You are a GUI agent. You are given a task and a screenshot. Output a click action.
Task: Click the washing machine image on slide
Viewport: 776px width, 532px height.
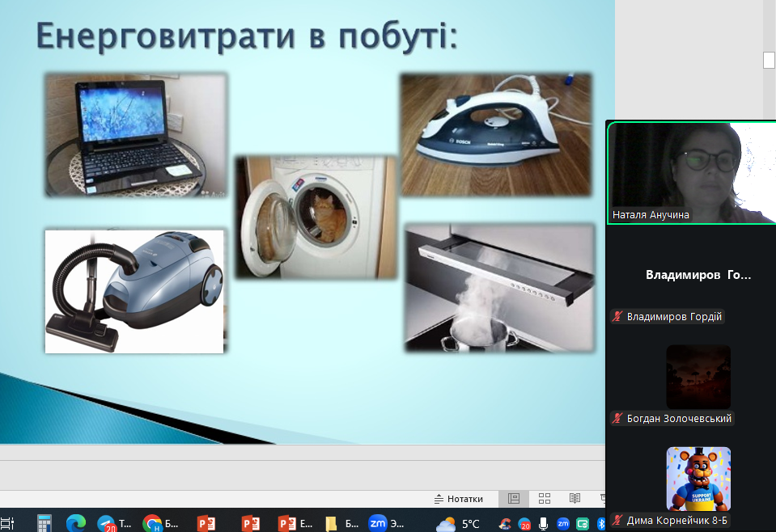pyautogui.click(x=316, y=217)
